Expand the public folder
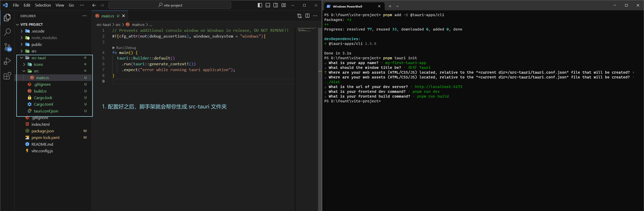 pos(54,44)
